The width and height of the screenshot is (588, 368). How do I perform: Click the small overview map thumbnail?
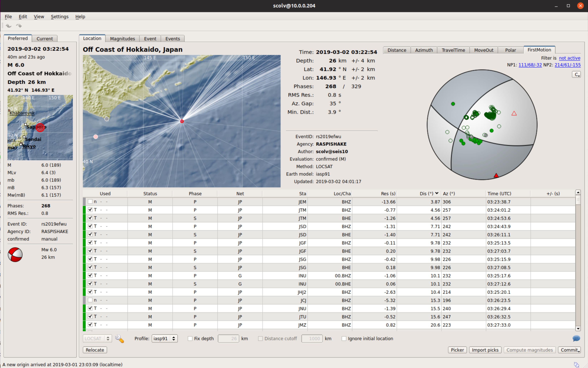point(40,128)
